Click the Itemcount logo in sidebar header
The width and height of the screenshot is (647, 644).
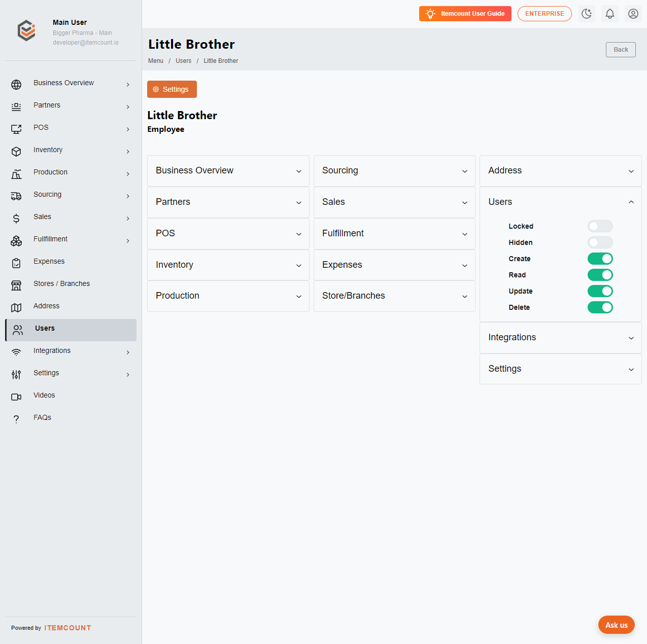click(x=26, y=30)
